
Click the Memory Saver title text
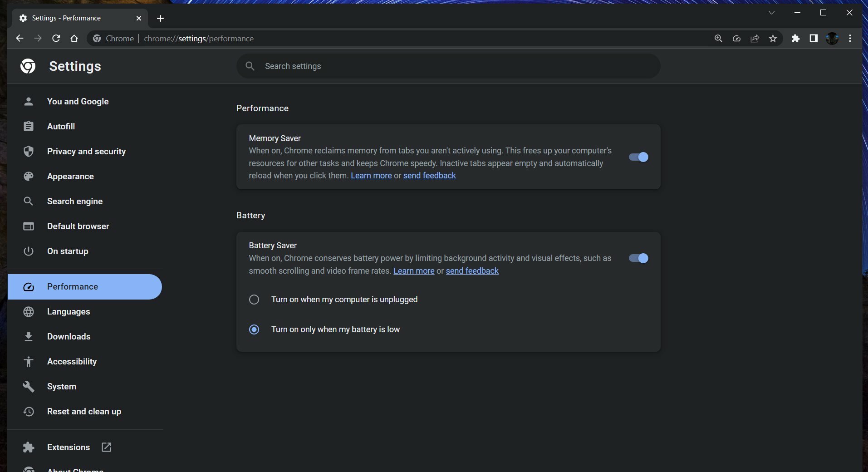(x=275, y=138)
